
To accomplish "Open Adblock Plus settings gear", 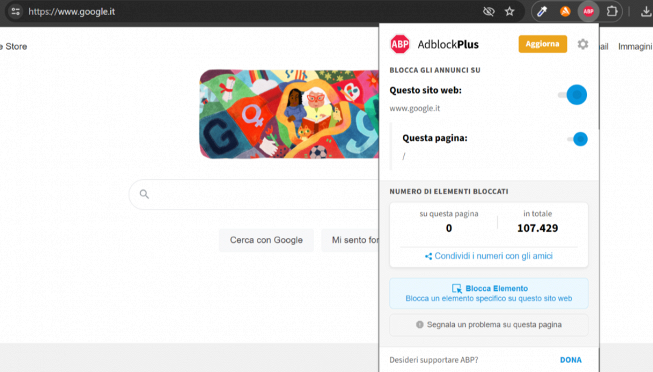I will [583, 44].
